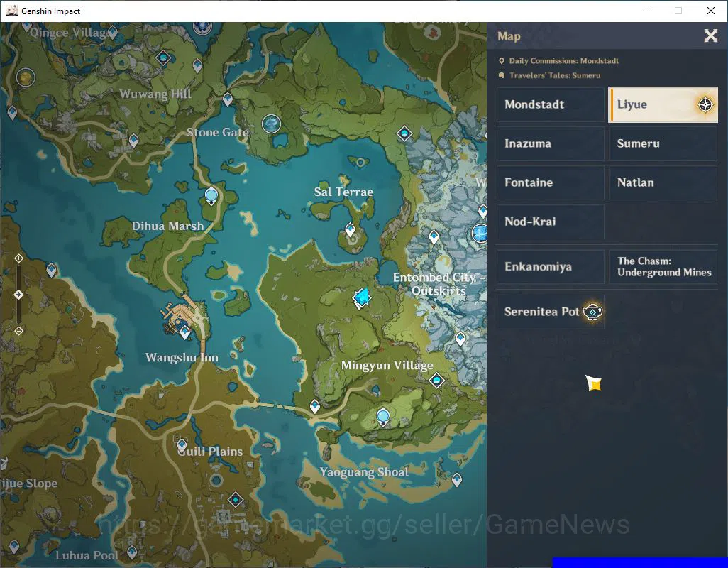Select The Chasm: Underground Mines map
Screen dimensions: 728x568
coord(663,266)
